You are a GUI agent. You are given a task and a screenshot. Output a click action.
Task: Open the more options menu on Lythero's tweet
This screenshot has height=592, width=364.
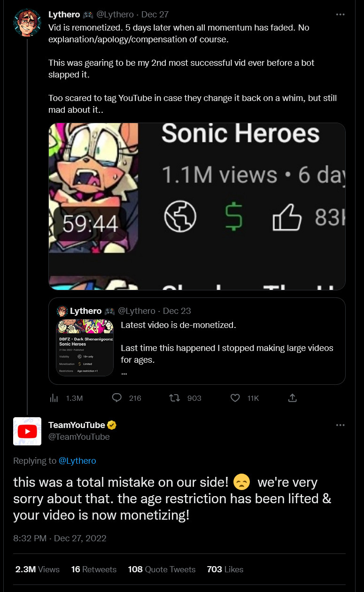(x=341, y=15)
